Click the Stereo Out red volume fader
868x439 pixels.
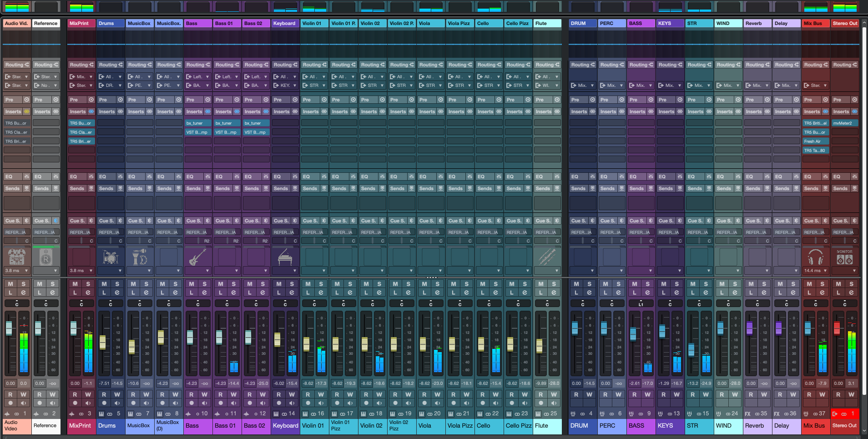coord(837,328)
